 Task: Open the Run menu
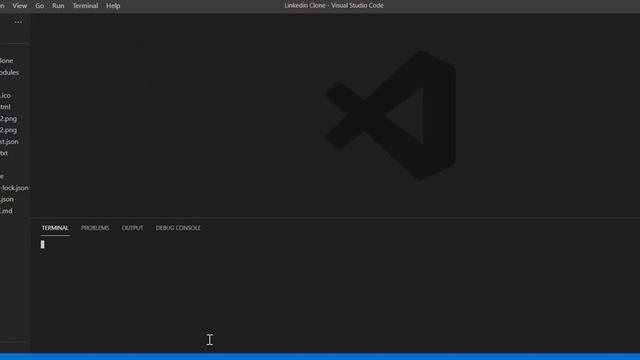coord(58,6)
